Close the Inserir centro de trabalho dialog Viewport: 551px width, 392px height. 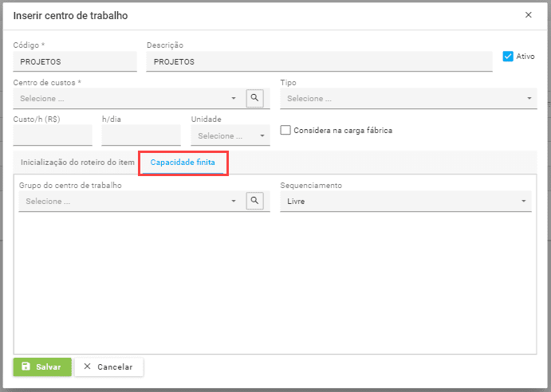[528, 15]
